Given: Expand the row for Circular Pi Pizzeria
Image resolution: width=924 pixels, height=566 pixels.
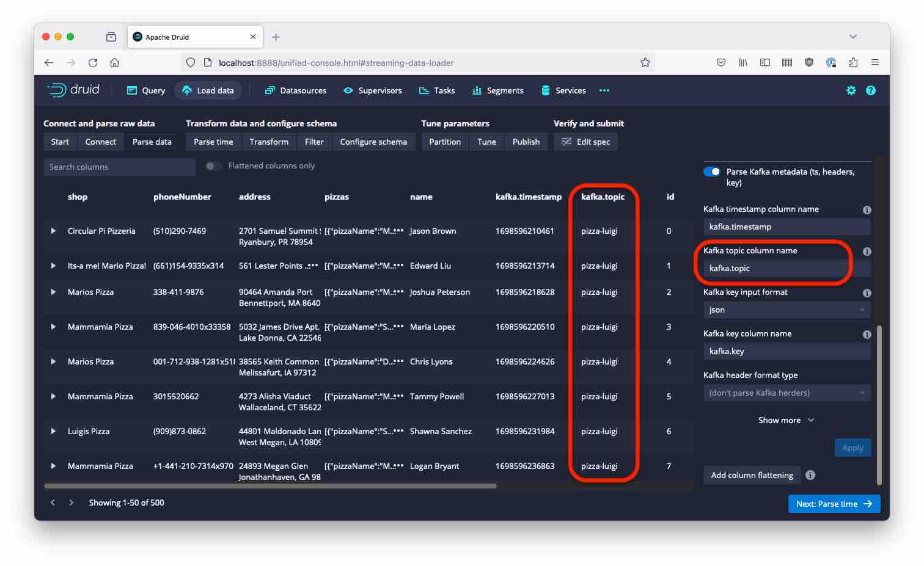Looking at the screenshot, I should [53, 231].
